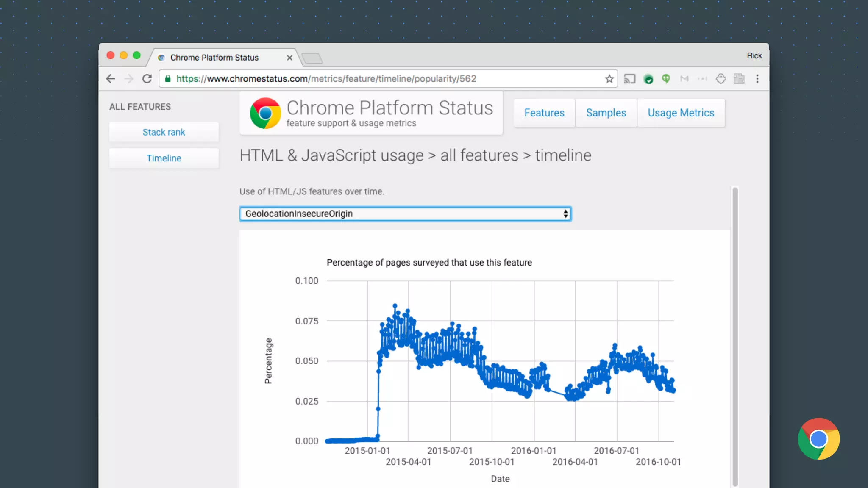Image resolution: width=868 pixels, height=488 pixels.
Task: Click the Gmail extension icon
Action: [684, 79]
